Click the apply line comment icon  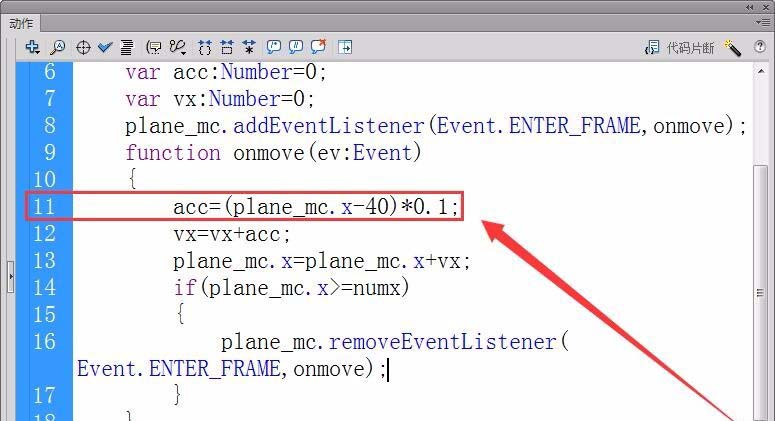tap(296, 47)
